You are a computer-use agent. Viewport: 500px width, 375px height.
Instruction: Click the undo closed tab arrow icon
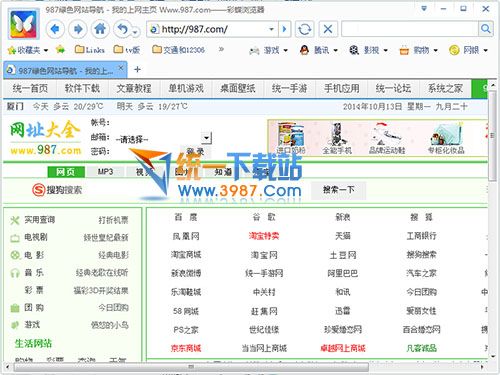coord(123,29)
